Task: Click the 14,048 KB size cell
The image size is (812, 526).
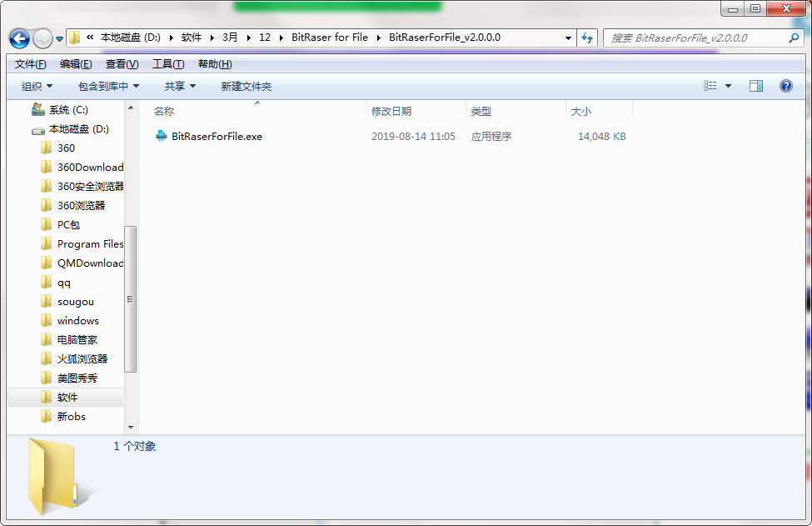Action: click(x=602, y=137)
